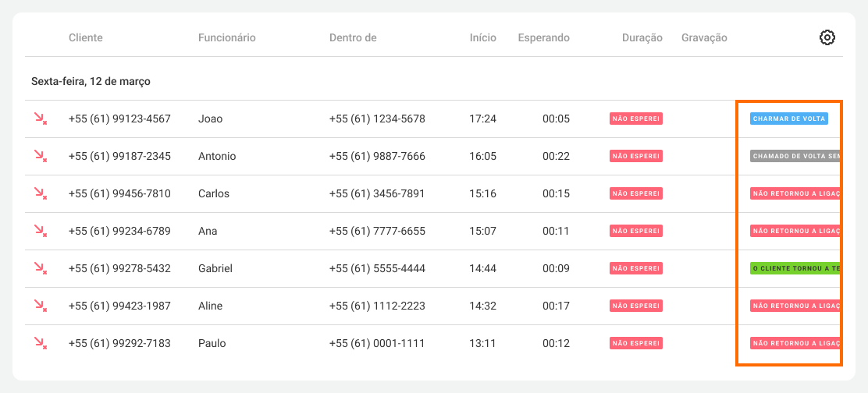Click inbound number +55 (61) 7777-6655

(377, 231)
